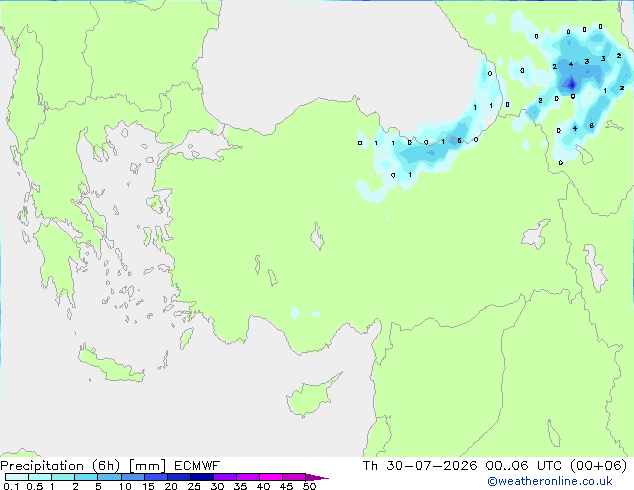
Task: Click the "[mm]" unit text
Action: click(x=147, y=466)
